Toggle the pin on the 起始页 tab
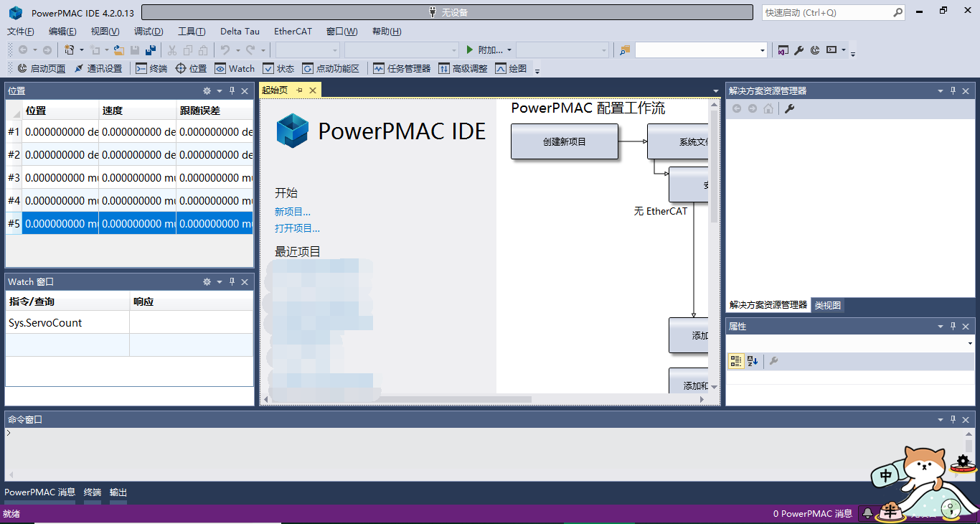Image resolution: width=980 pixels, height=524 pixels. [300, 90]
